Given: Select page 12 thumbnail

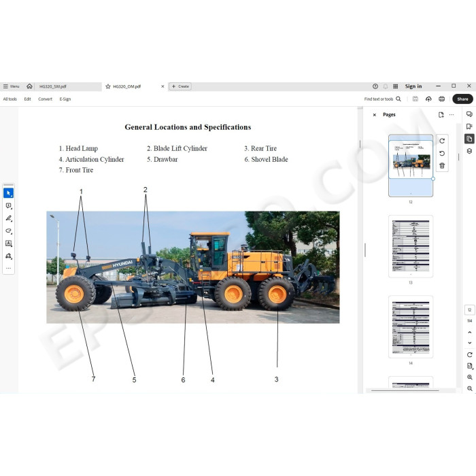Looking at the screenshot, I should pos(411,166).
